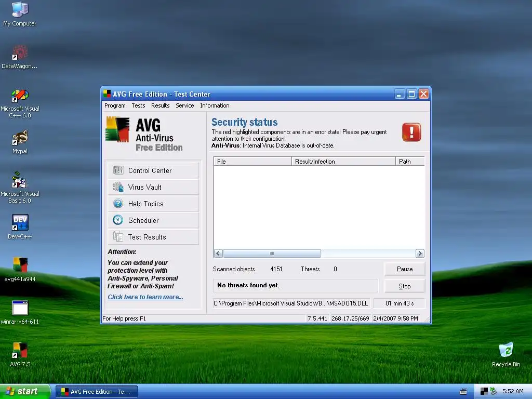This screenshot has width=532, height=399.
Task: Click the scanned file path MSADO15.DLL field
Action: (291, 303)
